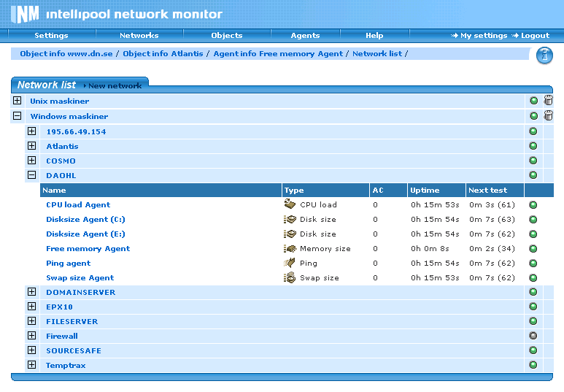
Task: Open the Settings menu
Action: (x=51, y=35)
